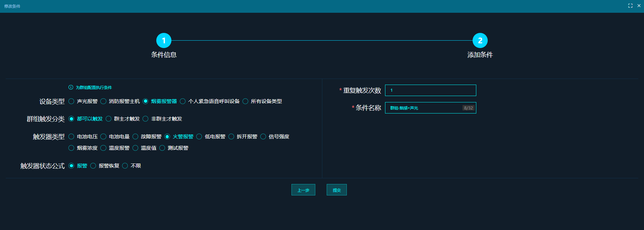This screenshot has width=644, height=230.
Task: Select 群主才触发 group trigger option
Action: 109,119
